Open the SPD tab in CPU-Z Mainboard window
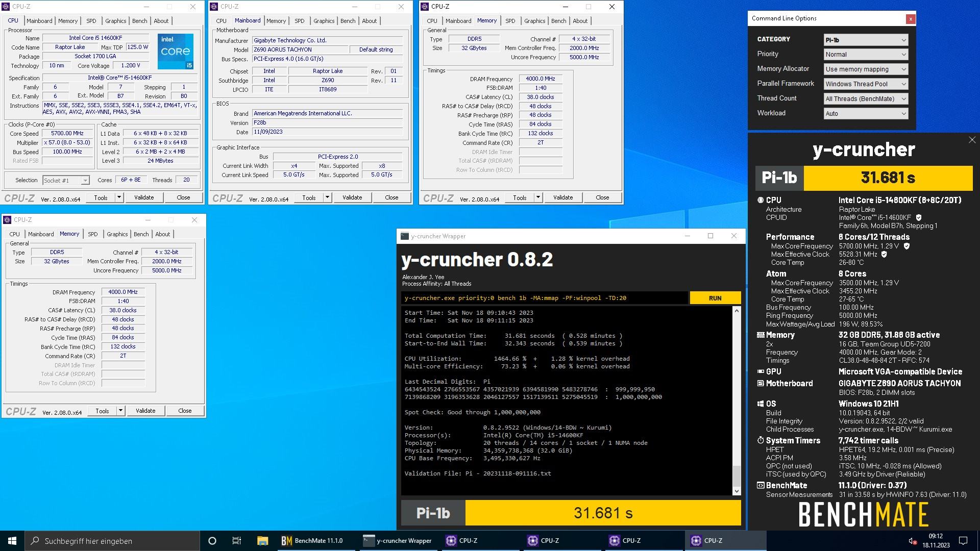This screenshot has width=980, height=551. click(x=300, y=21)
